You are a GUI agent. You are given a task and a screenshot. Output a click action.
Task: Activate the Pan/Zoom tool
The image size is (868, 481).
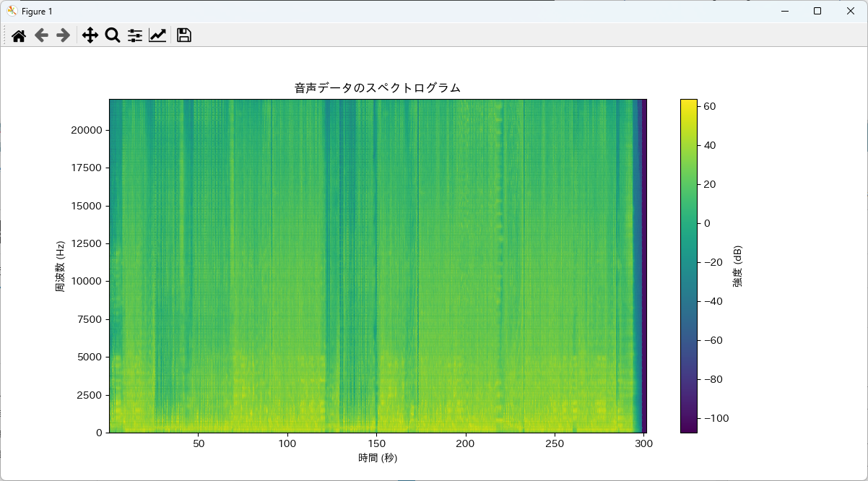(90, 34)
